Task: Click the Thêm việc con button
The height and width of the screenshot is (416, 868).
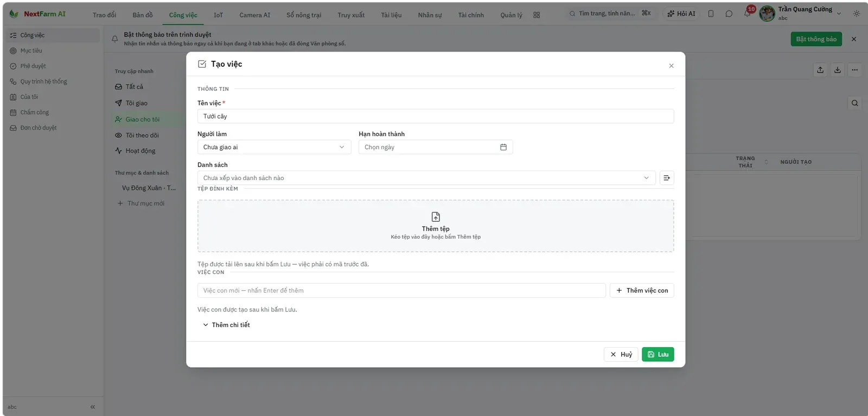Action: click(642, 290)
